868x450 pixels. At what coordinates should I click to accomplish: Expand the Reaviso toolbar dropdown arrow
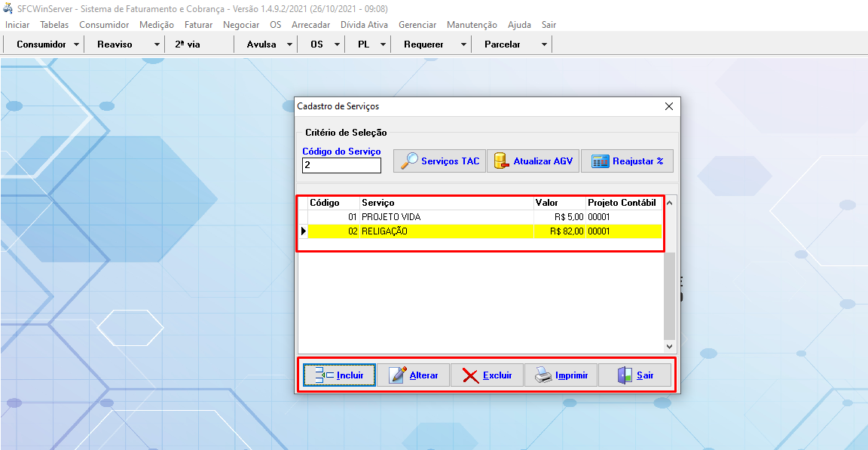(x=157, y=44)
